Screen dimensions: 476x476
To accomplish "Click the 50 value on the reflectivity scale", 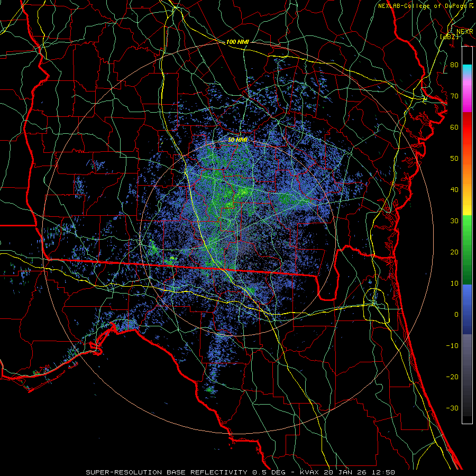I will coord(454,159).
